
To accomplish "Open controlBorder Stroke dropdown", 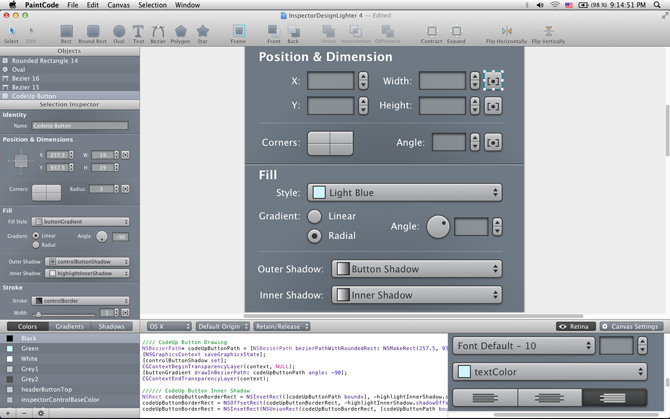I will (x=80, y=301).
